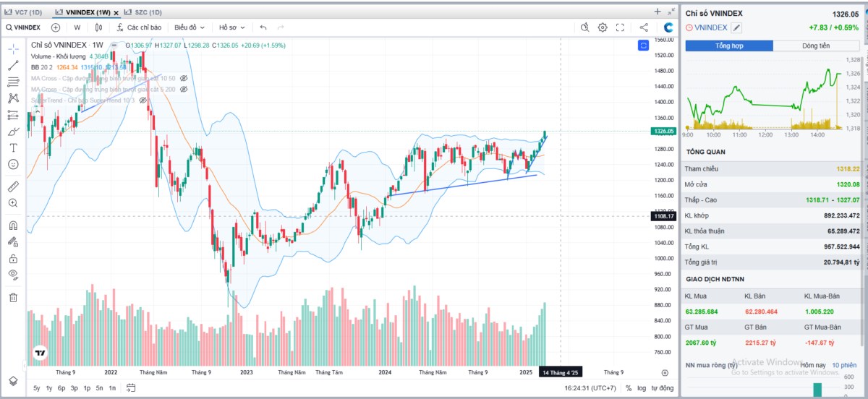Toggle magnet mode in left sidebar
This screenshot has height=399, width=868.
(x=13, y=225)
